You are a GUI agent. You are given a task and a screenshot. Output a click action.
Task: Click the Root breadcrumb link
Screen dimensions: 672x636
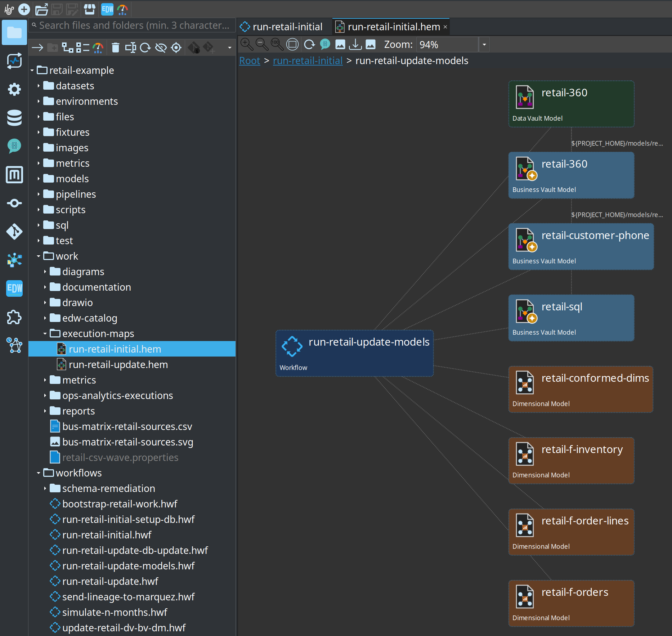click(x=250, y=61)
